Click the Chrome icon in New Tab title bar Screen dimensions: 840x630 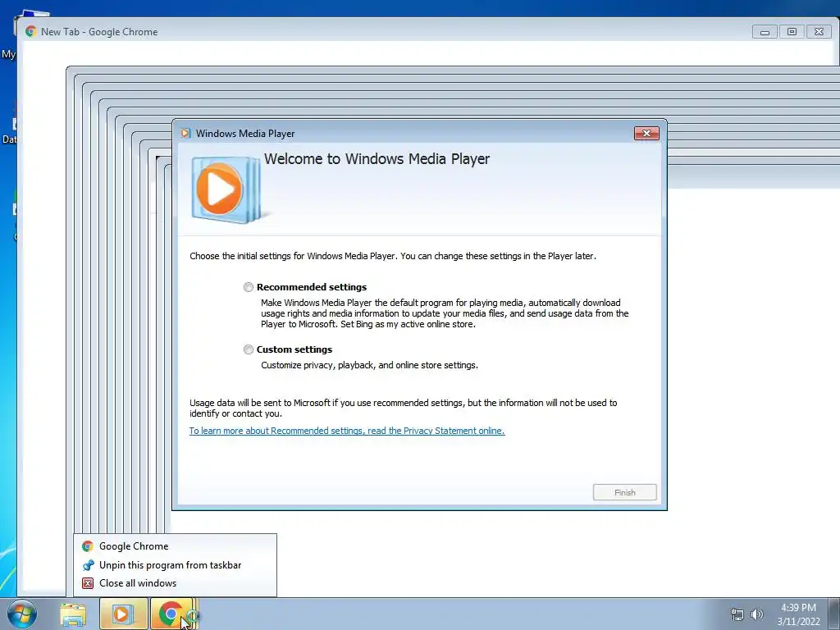tap(31, 32)
